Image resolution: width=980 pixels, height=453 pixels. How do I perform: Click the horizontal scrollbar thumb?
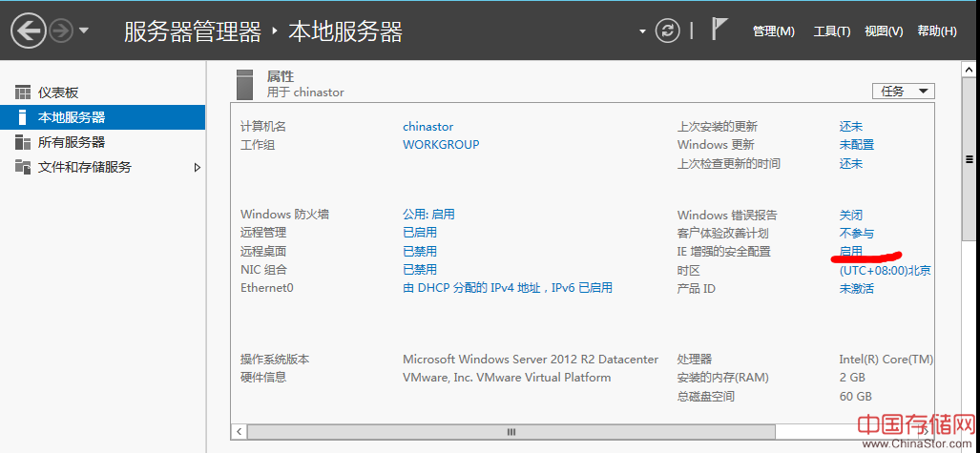click(x=511, y=432)
